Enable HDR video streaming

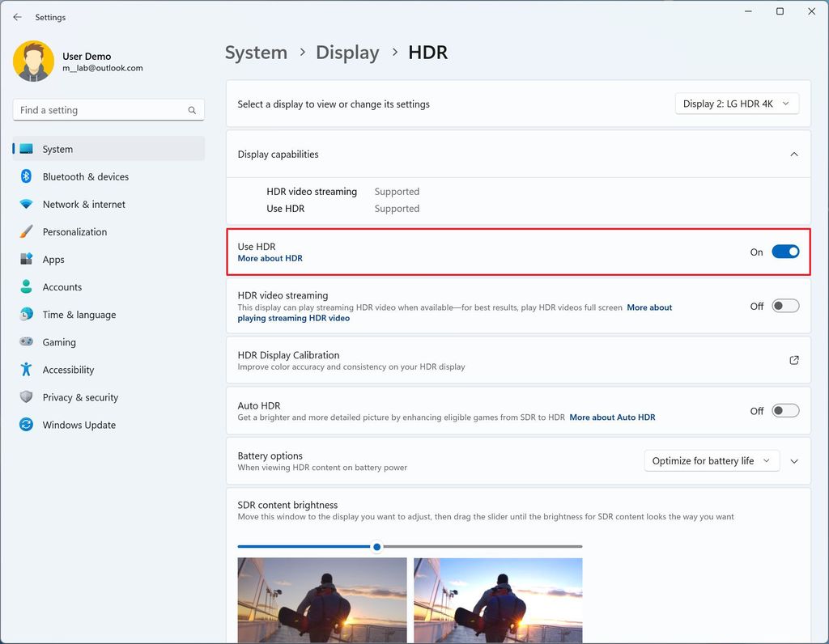point(784,306)
